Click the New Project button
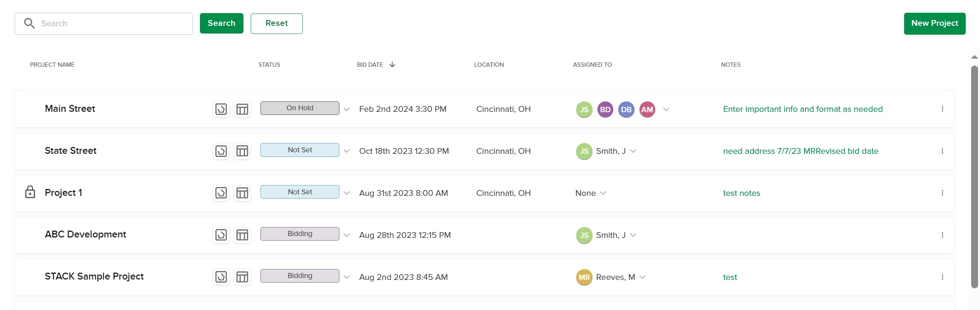The image size is (980, 310). pyautogui.click(x=935, y=24)
